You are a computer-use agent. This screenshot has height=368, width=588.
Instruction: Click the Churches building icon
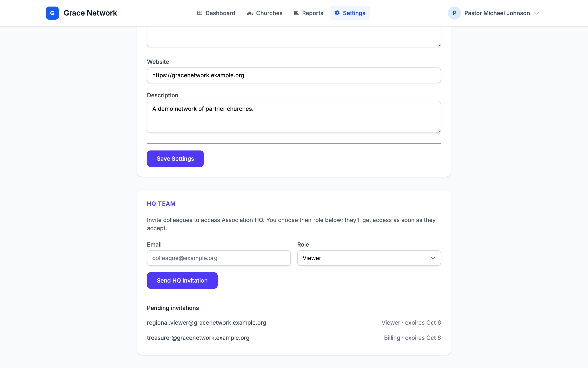(250, 13)
